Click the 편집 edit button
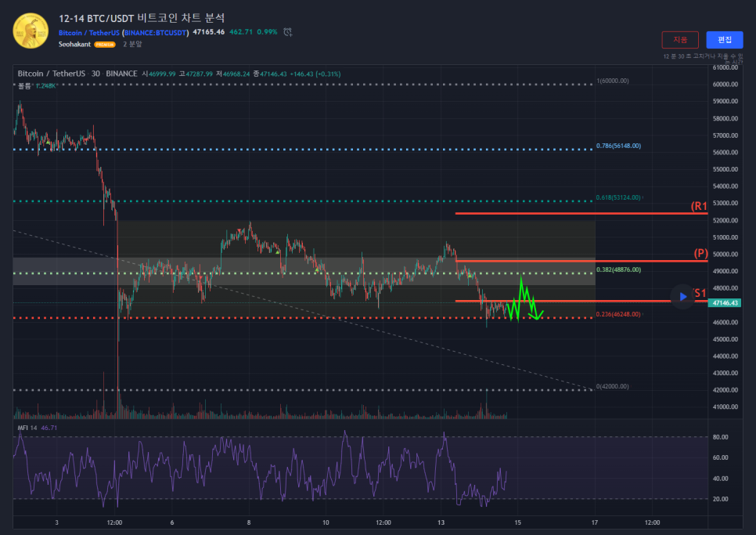The width and height of the screenshot is (756, 535). [724, 40]
